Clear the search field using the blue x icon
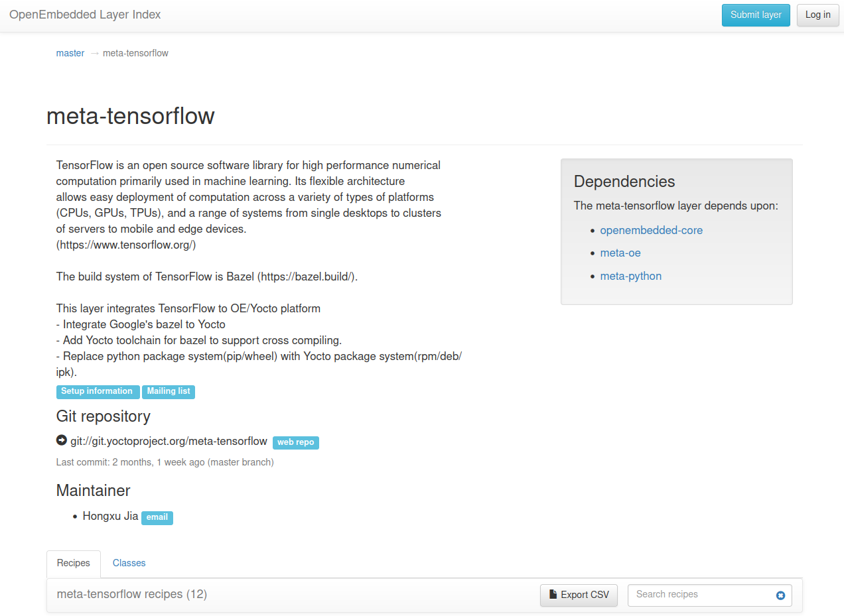This screenshot has height=616, width=844. pyautogui.click(x=780, y=595)
